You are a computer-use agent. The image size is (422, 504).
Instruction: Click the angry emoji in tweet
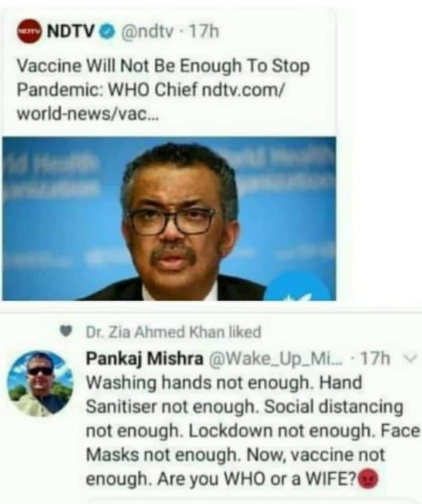367,479
